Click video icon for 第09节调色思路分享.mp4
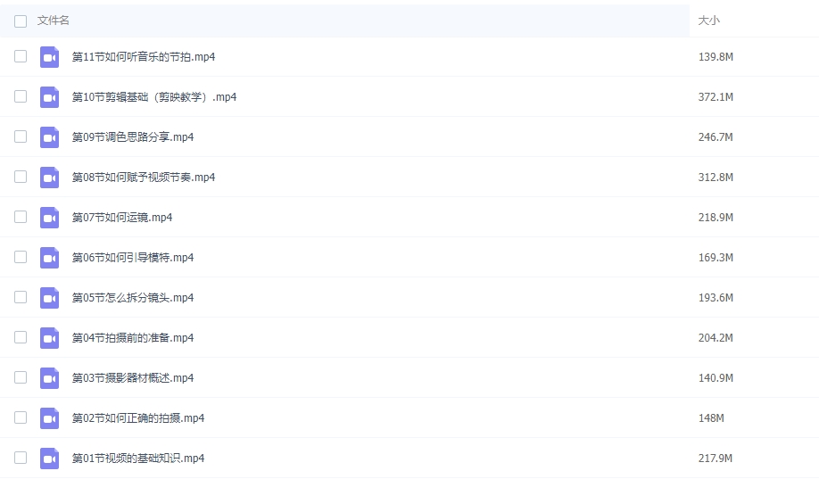The height and width of the screenshot is (504, 819). coord(49,137)
